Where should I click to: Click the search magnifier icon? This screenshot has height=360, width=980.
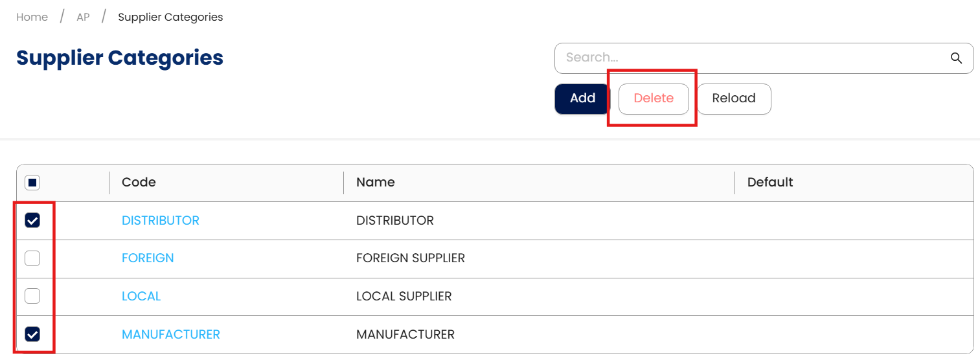(x=956, y=58)
